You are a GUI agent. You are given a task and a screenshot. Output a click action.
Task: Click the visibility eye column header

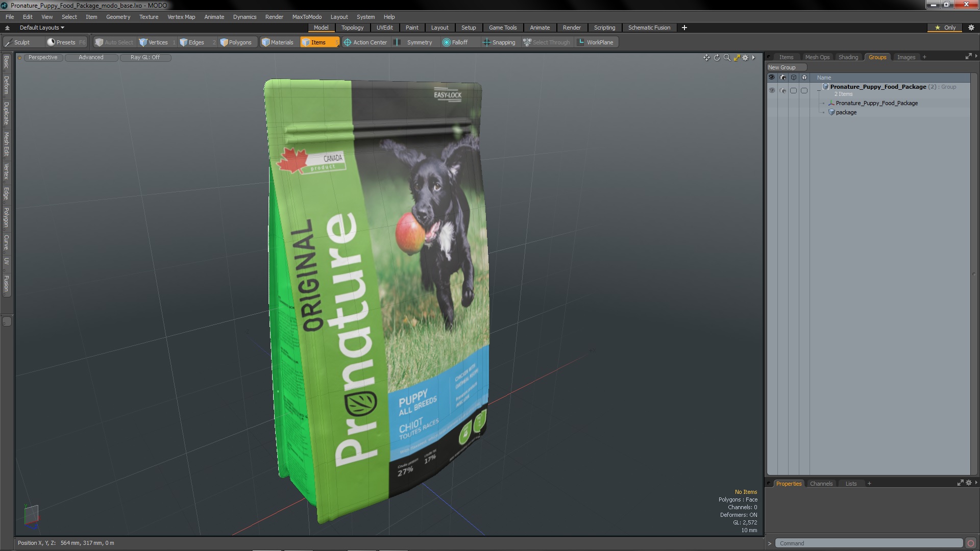[x=772, y=78]
